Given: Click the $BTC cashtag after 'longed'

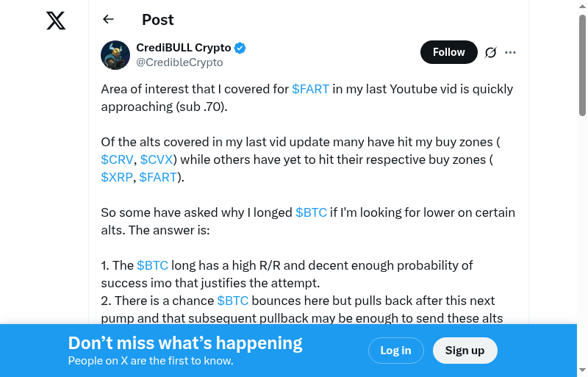Looking at the screenshot, I should point(311,212).
